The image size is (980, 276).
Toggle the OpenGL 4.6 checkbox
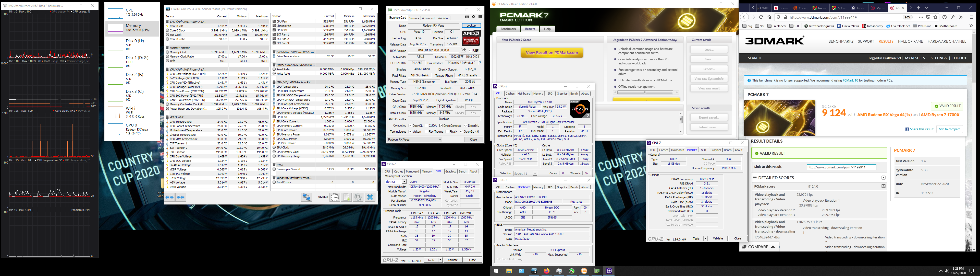point(461,132)
